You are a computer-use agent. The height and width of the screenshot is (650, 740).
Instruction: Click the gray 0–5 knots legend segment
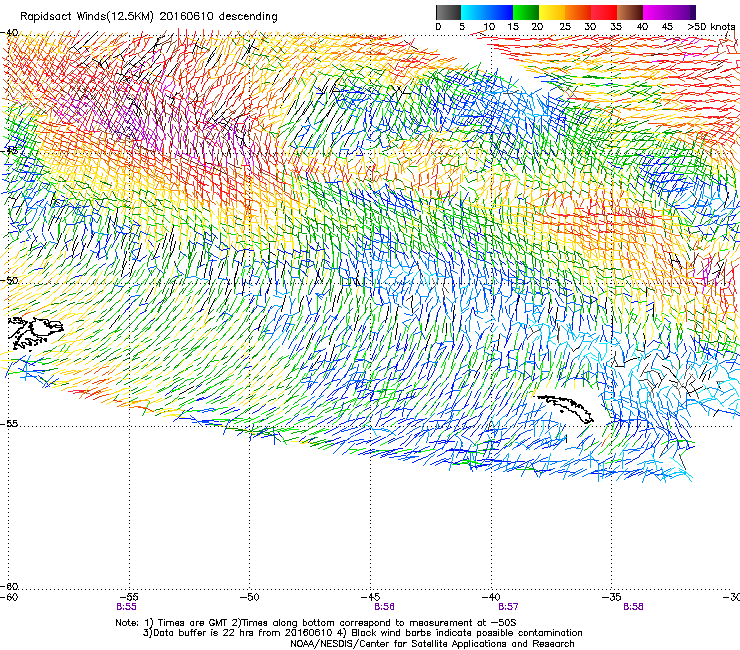pyautogui.click(x=448, y=12)
